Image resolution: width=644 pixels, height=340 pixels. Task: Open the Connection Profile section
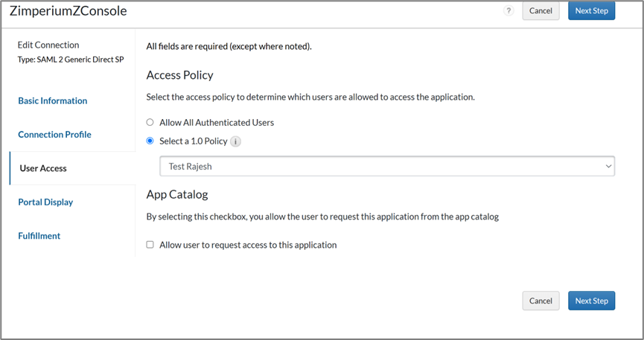point(55,135)
